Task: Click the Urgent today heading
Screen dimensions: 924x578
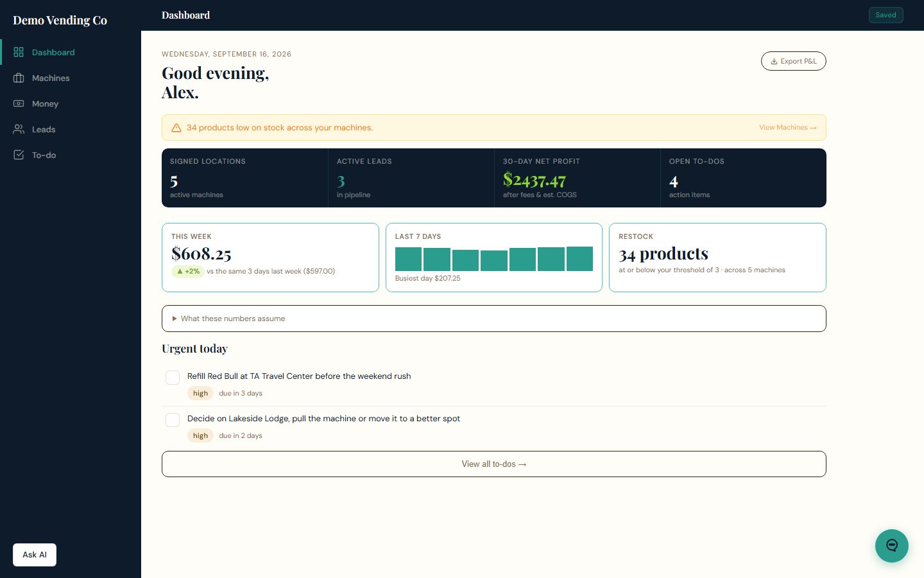Action: point(194,349)
